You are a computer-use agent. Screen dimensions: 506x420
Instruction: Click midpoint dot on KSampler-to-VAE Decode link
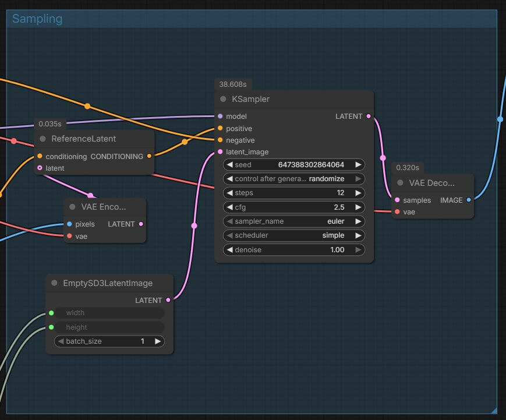click(x=383, y=158)
